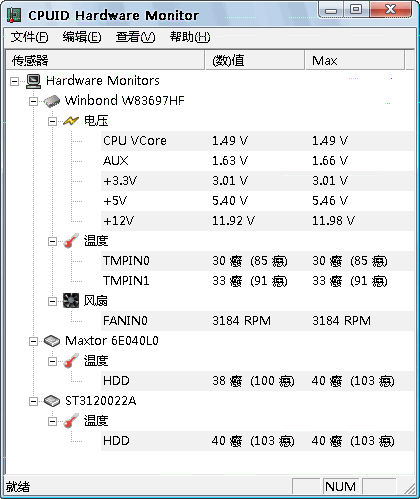Select the 风扇 label
420x499 pixels.
tap(96, 301)
